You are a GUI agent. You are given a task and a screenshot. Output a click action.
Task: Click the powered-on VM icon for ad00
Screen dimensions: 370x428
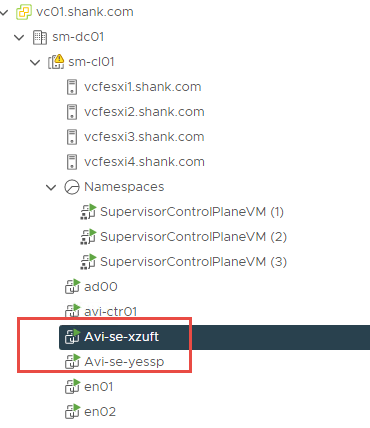point(72,287)
